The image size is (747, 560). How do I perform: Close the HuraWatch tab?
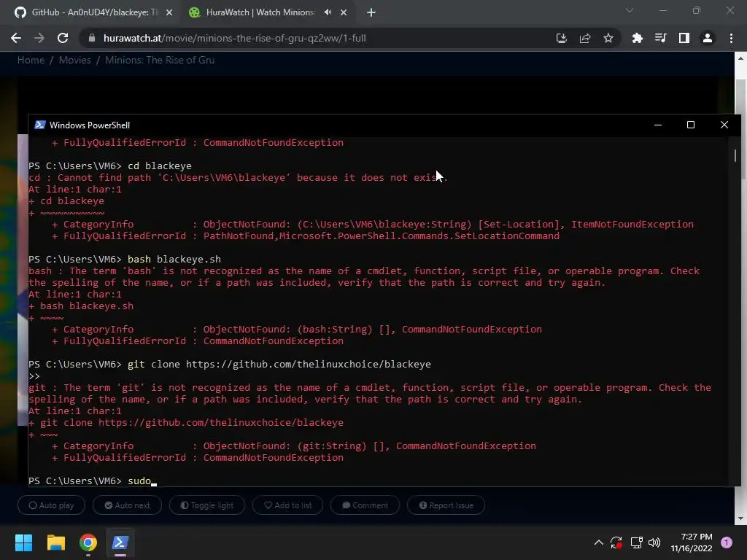(344, 13)
